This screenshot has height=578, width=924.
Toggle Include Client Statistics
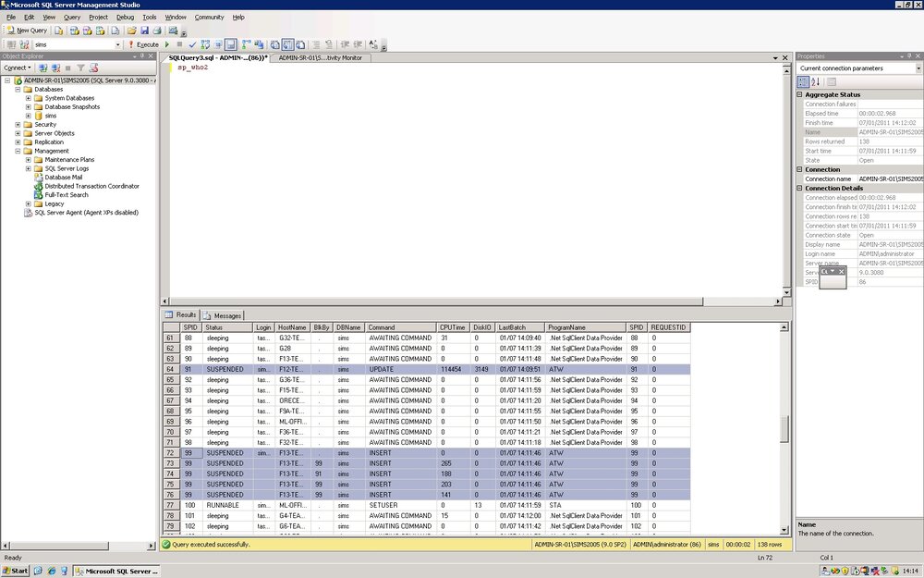pyautogui.click(x=258, y=44)
